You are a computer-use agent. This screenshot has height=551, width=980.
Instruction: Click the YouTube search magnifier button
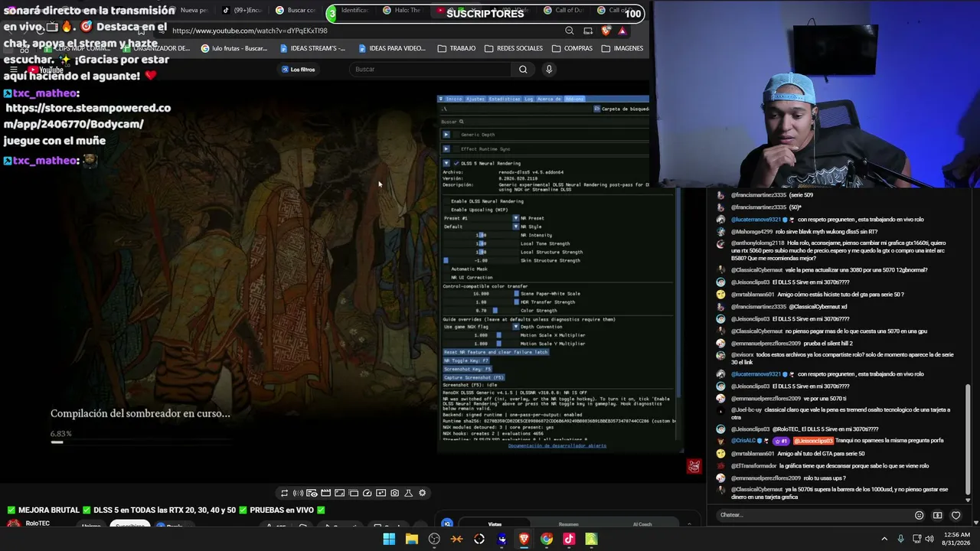(523, 70)
